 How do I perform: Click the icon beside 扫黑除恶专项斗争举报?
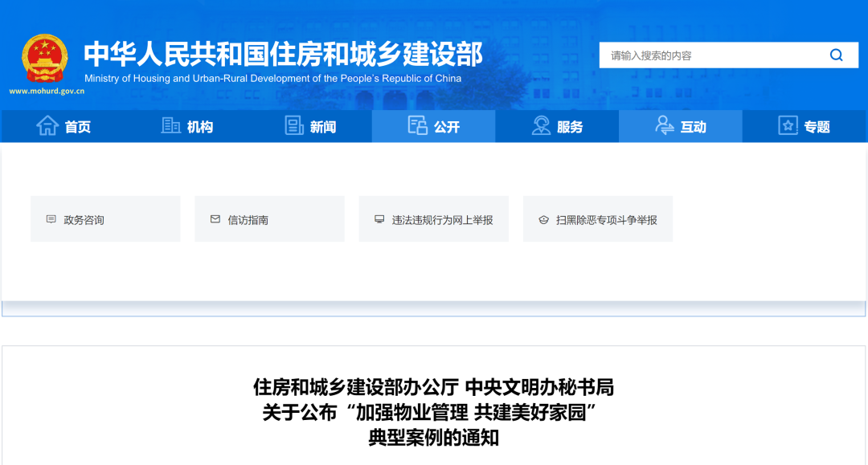pyautogui.click(x=543, y=220)
